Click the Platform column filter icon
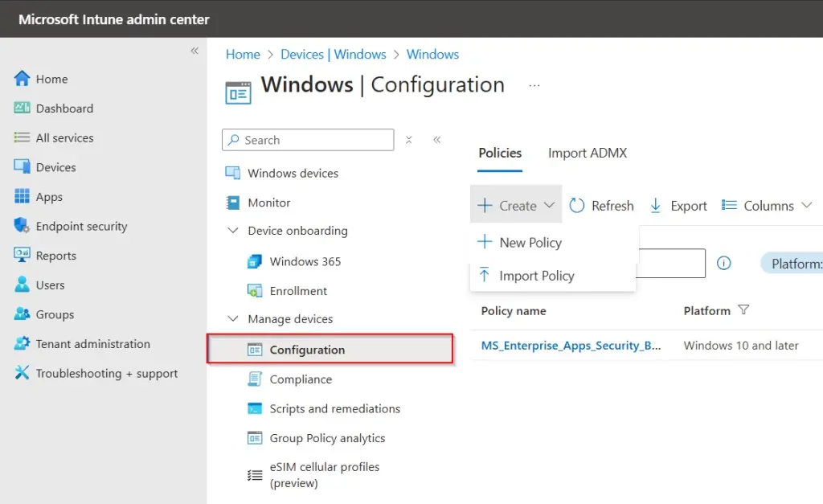The height and width of the screenshot is (504, 823). pyautogui.click(x=743, y=310)
